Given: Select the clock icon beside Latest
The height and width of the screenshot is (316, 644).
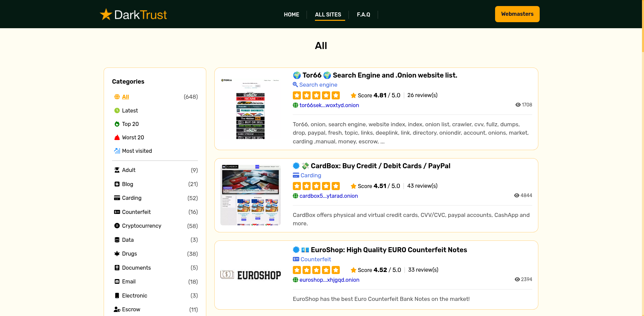Looking at the screenshot, I should pyautogui.click(x=117, y=110).
